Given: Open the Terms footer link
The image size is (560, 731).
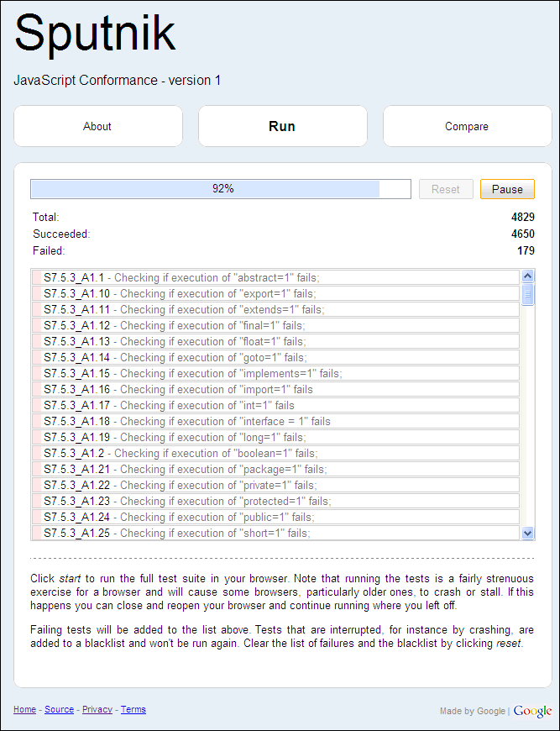Looking at the screenshot, I should pyautogui.click(x=133, y=709).
